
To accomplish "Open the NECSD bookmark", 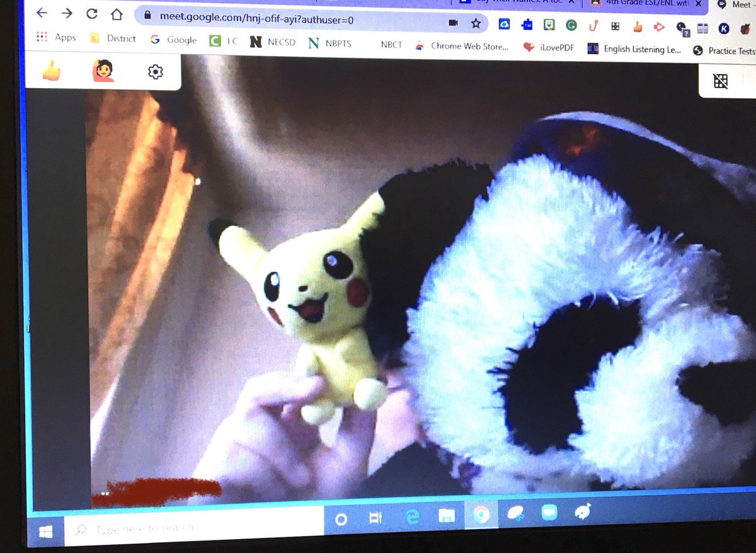I will tap(273, 42).
